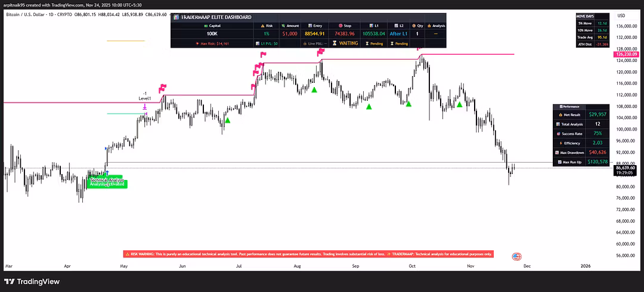Click the hourglass icon beside WAITING
This screenshot has height=292, width=644.
[334, 44]
